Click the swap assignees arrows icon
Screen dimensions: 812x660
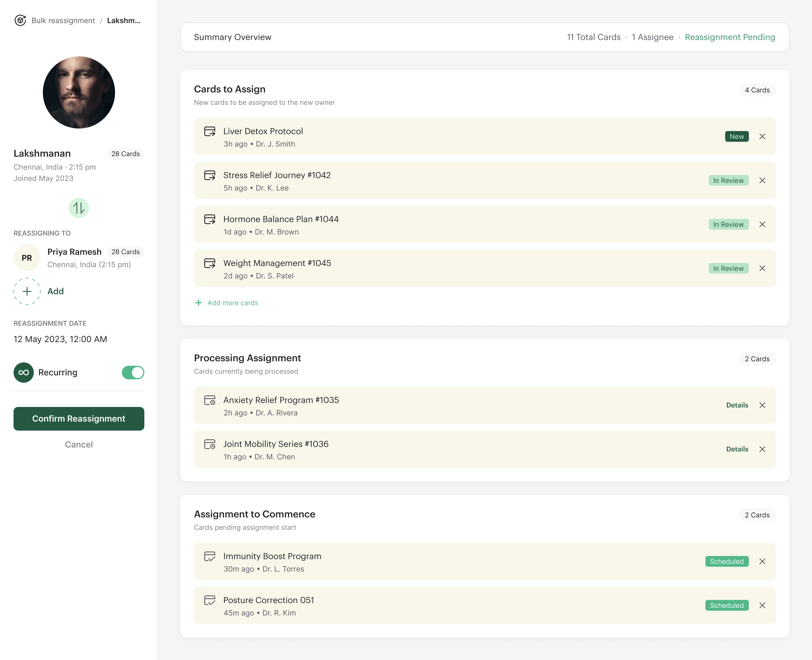[x=79, y=208]
